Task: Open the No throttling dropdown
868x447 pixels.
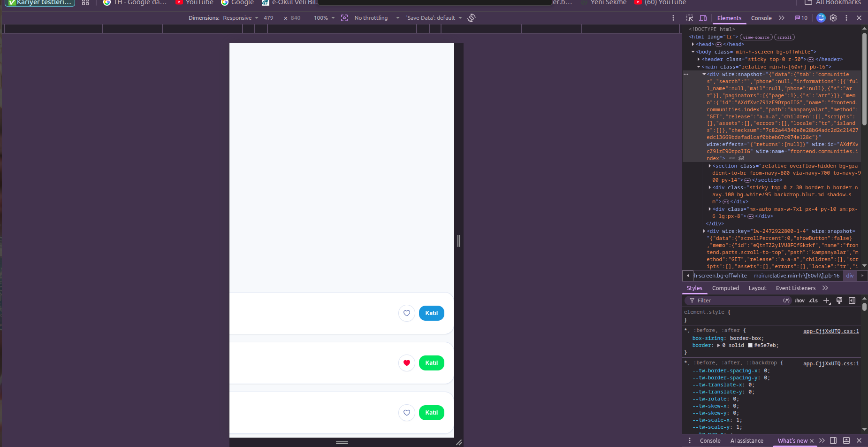Action: (x=377, y=18)
